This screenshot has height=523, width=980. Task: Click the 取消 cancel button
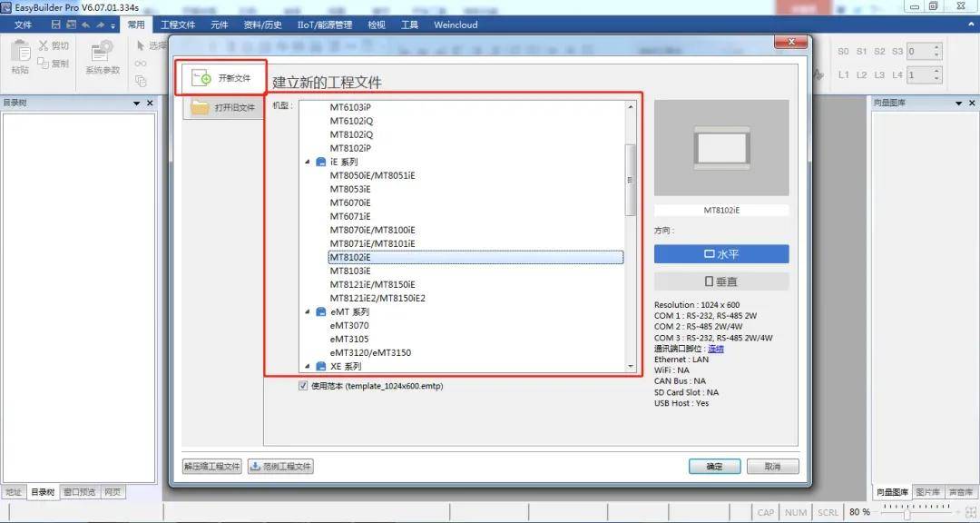coord(772,466)
